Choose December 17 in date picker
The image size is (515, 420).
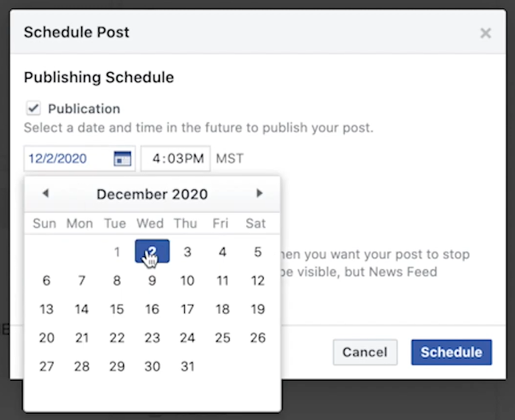(187, 309)
